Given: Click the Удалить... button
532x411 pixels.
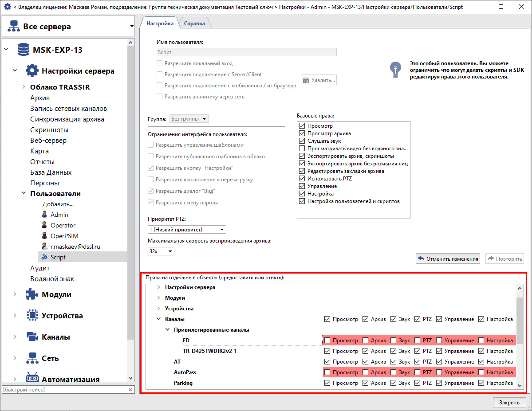Looking at the screenshot, I should pos(319,80).
